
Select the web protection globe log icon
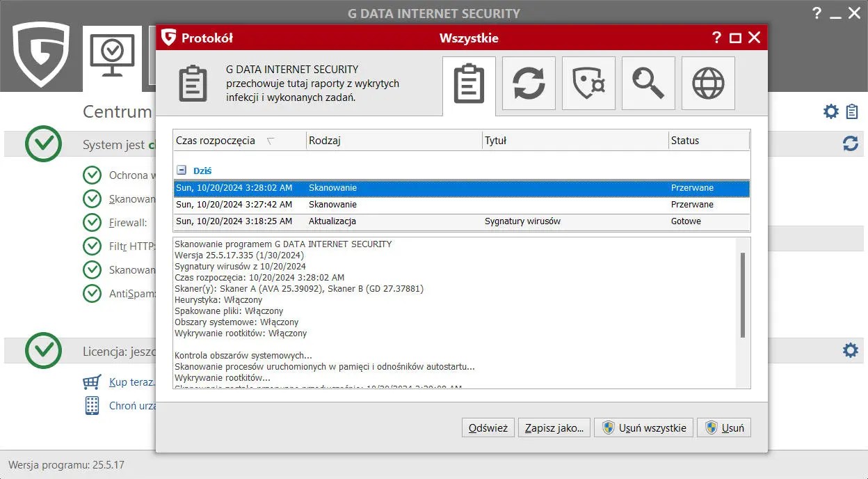tap(707, 83)
